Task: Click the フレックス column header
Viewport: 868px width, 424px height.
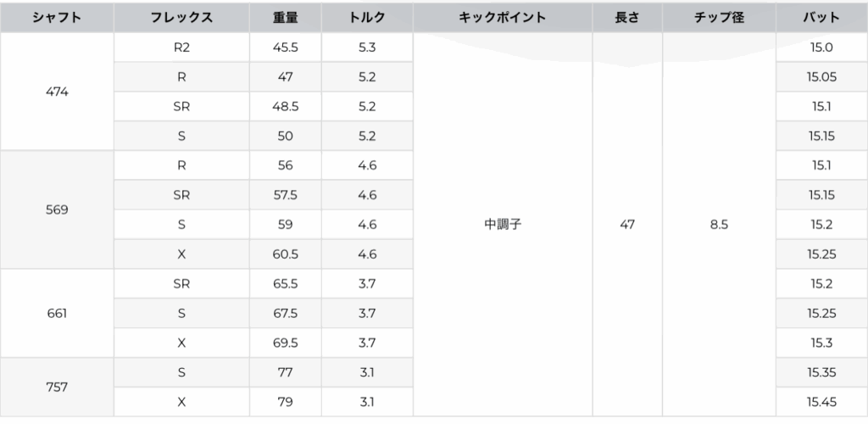Action: [x=181, y=17]
